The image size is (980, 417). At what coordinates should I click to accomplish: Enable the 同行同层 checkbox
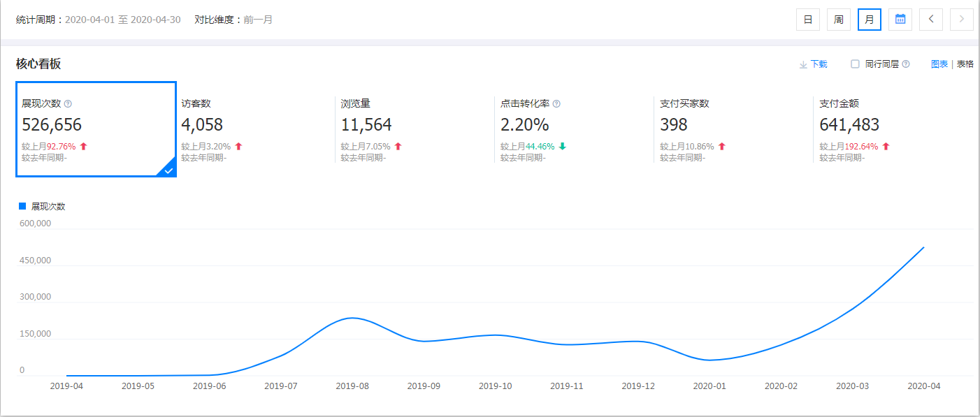855,64
